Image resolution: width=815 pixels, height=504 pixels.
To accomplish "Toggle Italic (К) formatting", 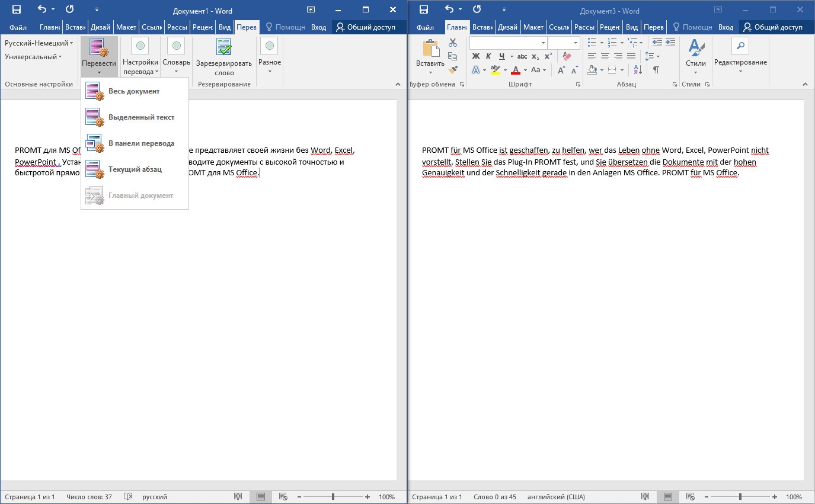I will [x=488, y=56].
